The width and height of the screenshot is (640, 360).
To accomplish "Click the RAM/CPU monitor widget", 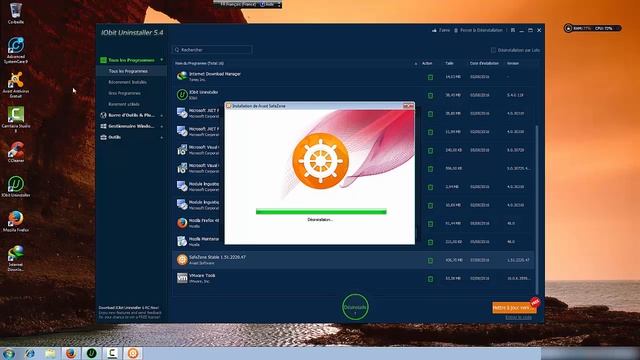I will click(592, 28).
